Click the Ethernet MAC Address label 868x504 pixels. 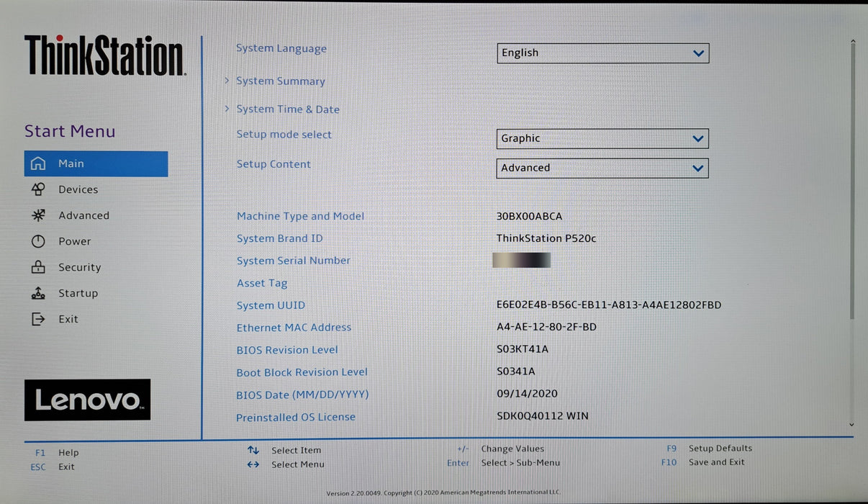294,328
